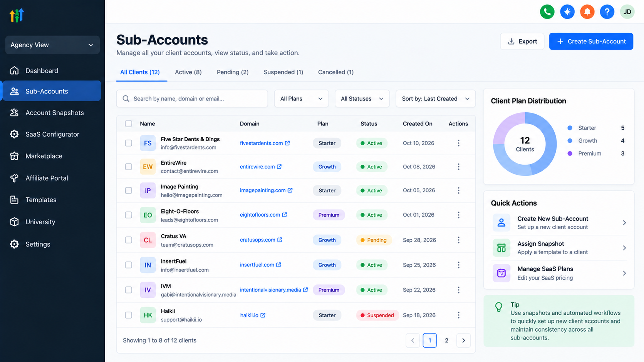Open Affiliate Portal in sidebar
Screen dimensions: 644x362
52,178
